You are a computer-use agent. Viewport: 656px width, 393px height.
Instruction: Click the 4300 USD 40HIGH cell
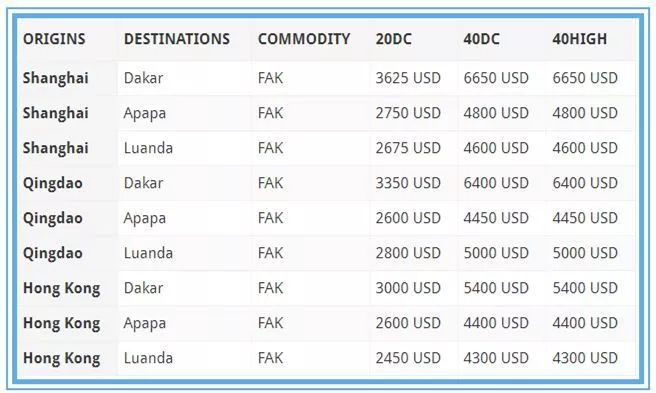click(x=585, y=358)
